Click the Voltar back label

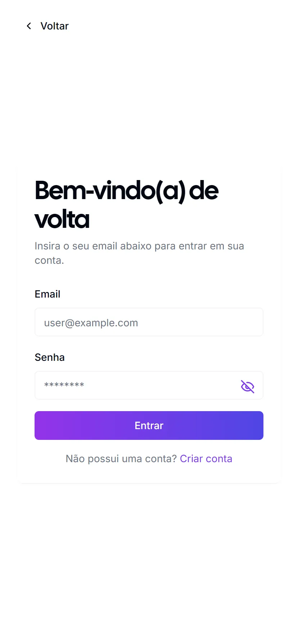54,26
